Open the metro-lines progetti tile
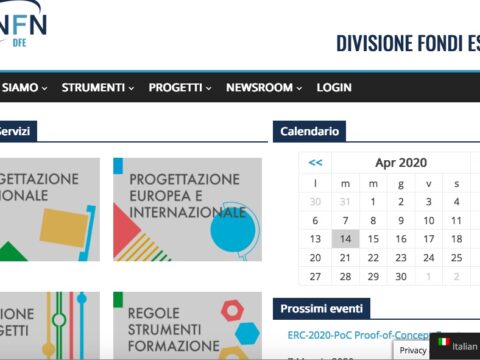This screenshot has height=360, width=480. (50, 326)
